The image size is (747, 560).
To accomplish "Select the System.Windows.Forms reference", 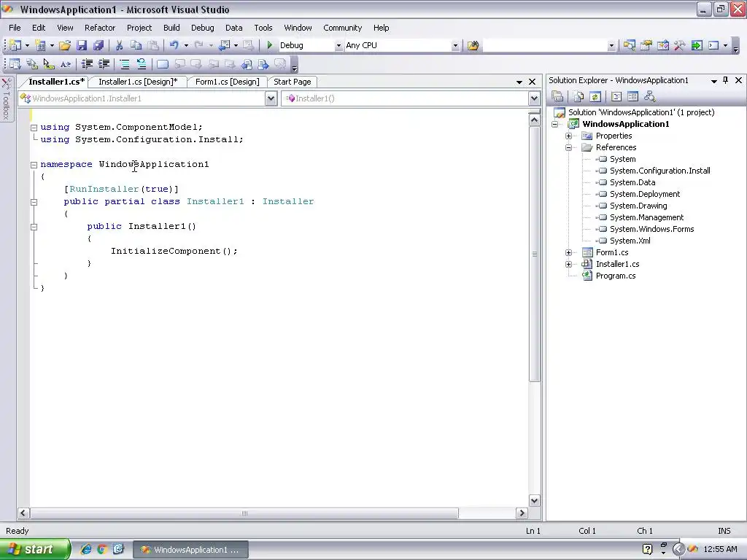I will coord(651,229).
